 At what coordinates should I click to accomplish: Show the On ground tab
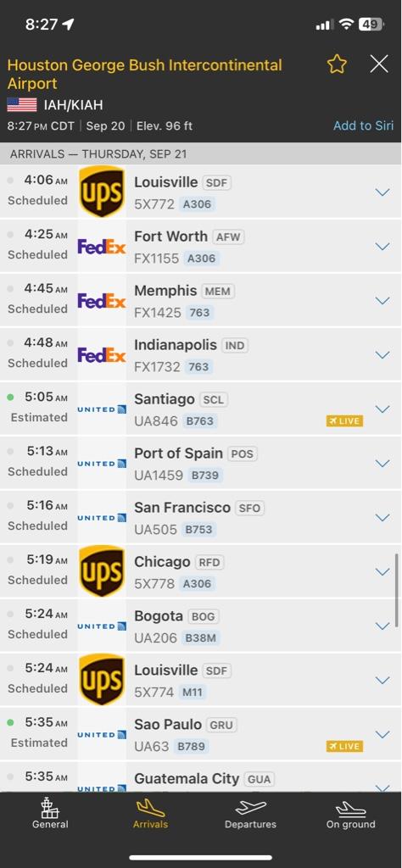pyautogui.click(x=351, y=813)
